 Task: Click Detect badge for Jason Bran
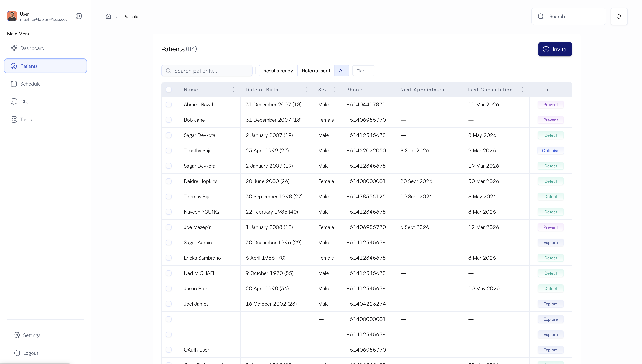point(551,288)
